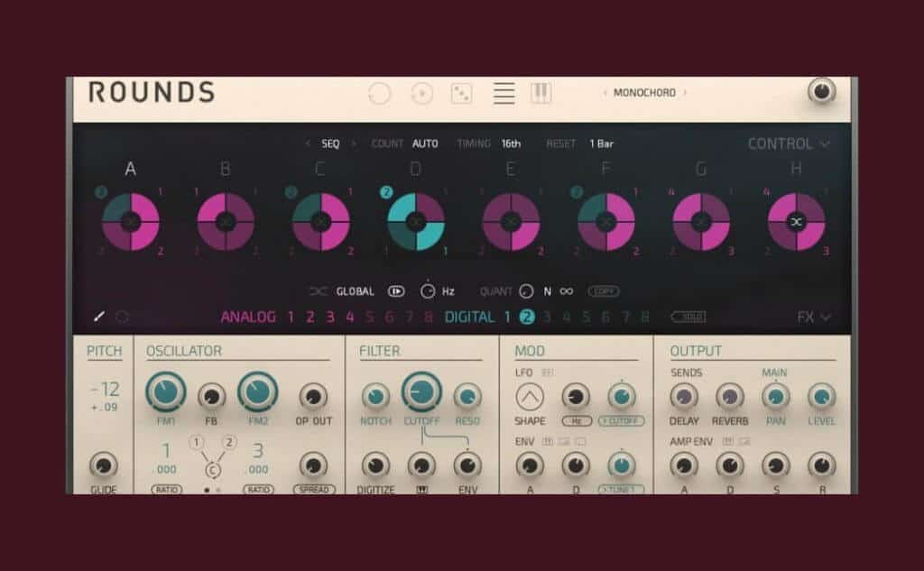Screen dimensions: 924x571
Task: Click the GLOBAL label
Action: point(355,291)
